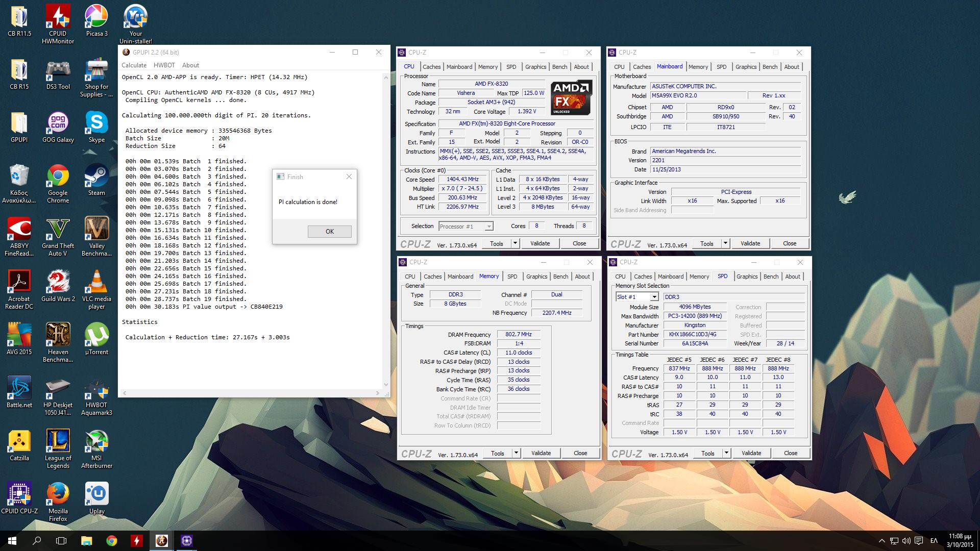The image size is (980, 551).
Task: Click Close button in Mainboard CPU-Z window
Action: pyautogui.click(x=790, y=243)
